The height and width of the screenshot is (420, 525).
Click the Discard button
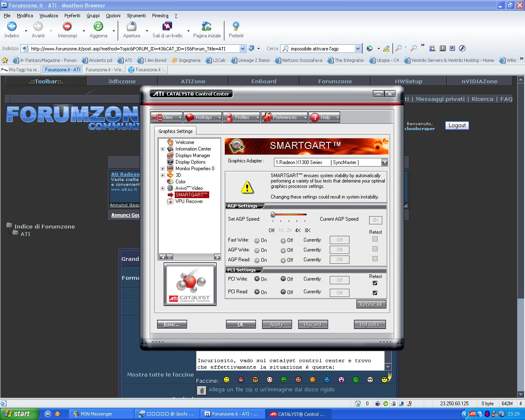pos(313,324)
